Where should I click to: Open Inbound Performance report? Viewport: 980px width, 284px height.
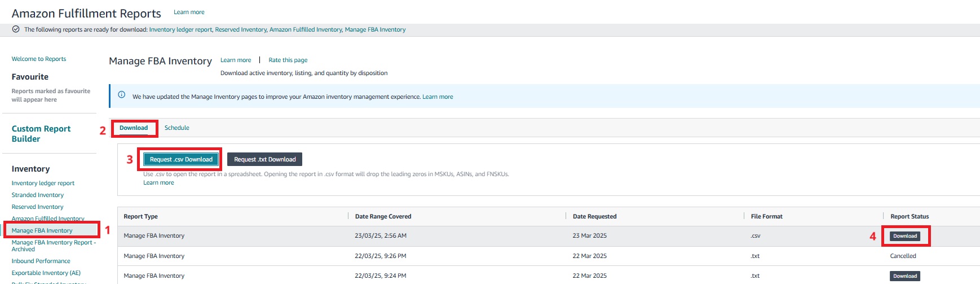pyautogui.click(x=41, y=261)
